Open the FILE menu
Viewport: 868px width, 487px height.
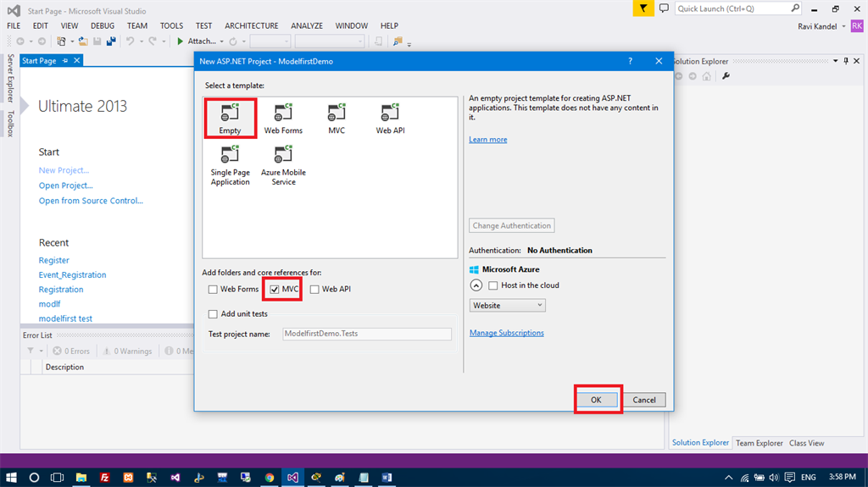pos(14,26)
